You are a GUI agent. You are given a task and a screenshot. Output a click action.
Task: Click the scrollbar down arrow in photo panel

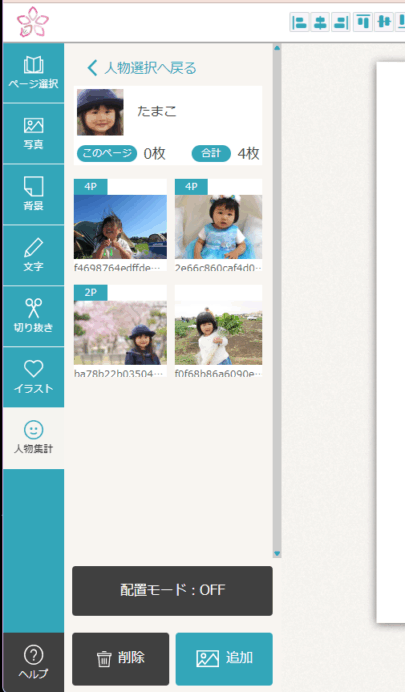[277, 553]
